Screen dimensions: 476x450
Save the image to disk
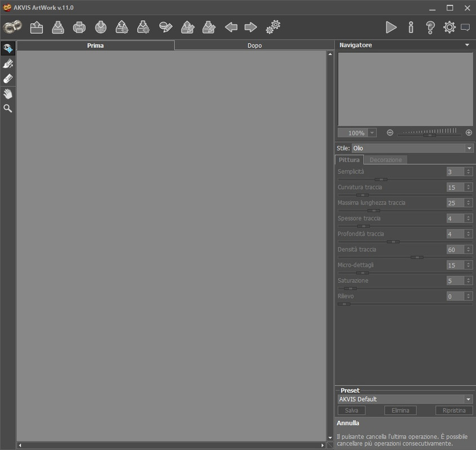58,28
